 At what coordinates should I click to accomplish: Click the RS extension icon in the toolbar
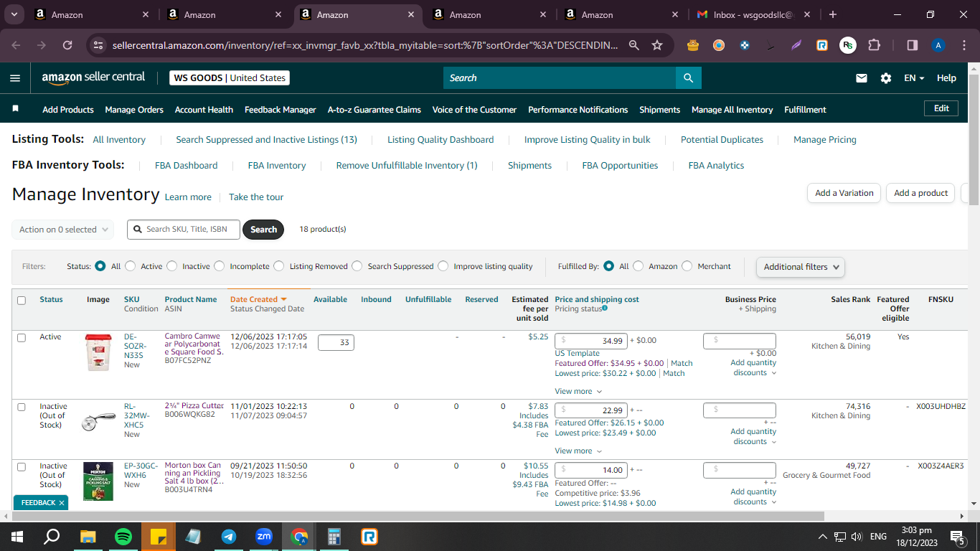(x=848, y=45)
